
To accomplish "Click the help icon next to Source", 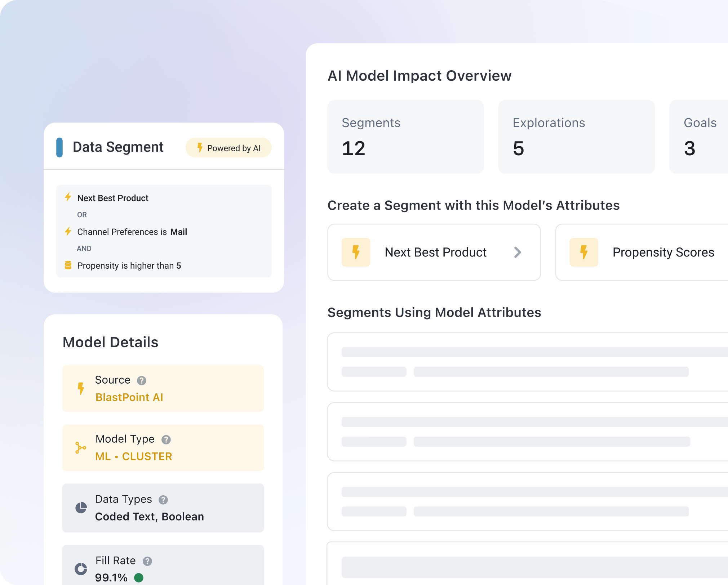I will pyautogui.click(x=142, y=380).
